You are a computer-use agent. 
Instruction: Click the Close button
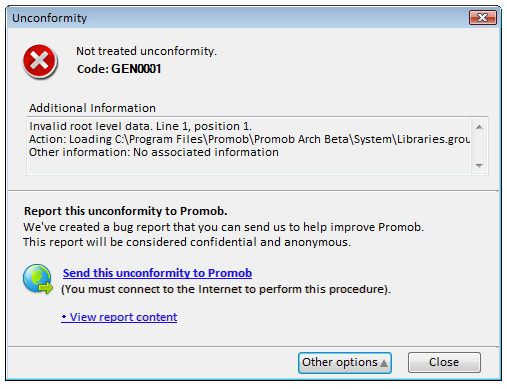444,362
